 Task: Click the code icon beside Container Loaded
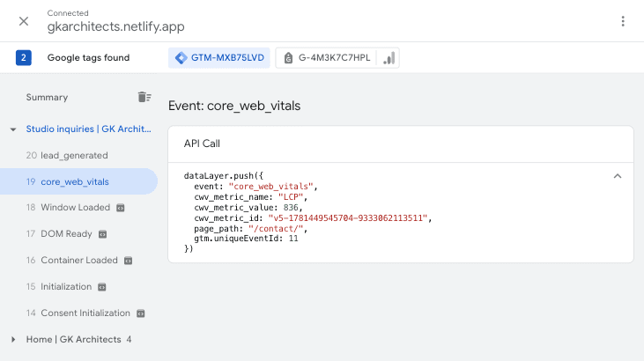tap(128, 261)
